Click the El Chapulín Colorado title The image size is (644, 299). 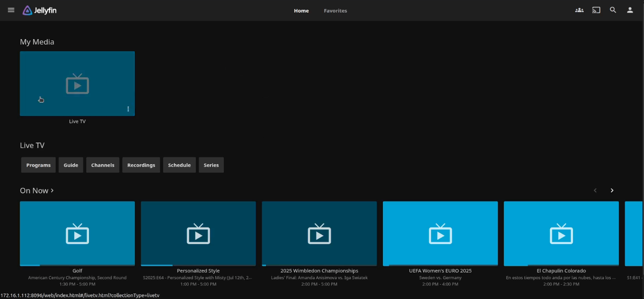point(561,271)
